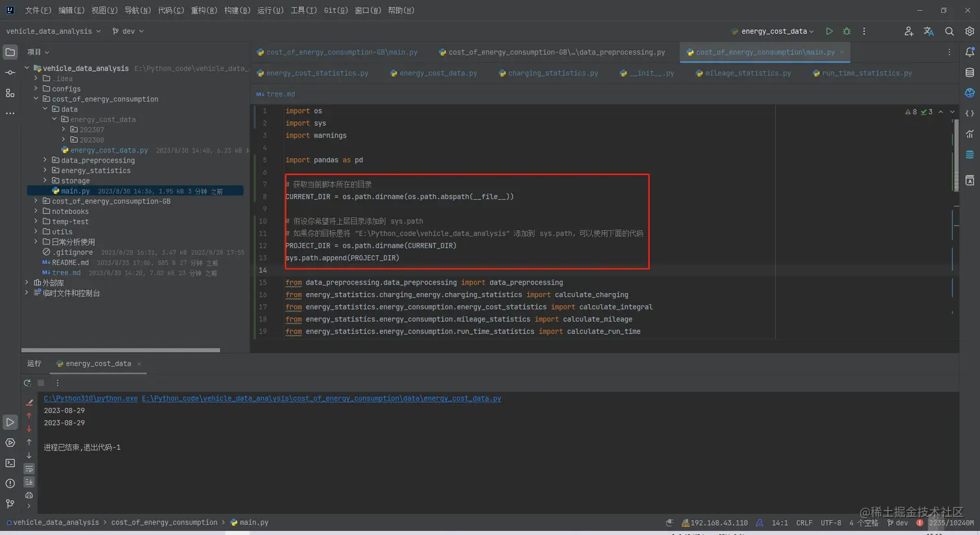Viewport: 980px width, 535px height.
Task: Open the dev branch dropdown in toolbar
Action: [x=128, y=31]
